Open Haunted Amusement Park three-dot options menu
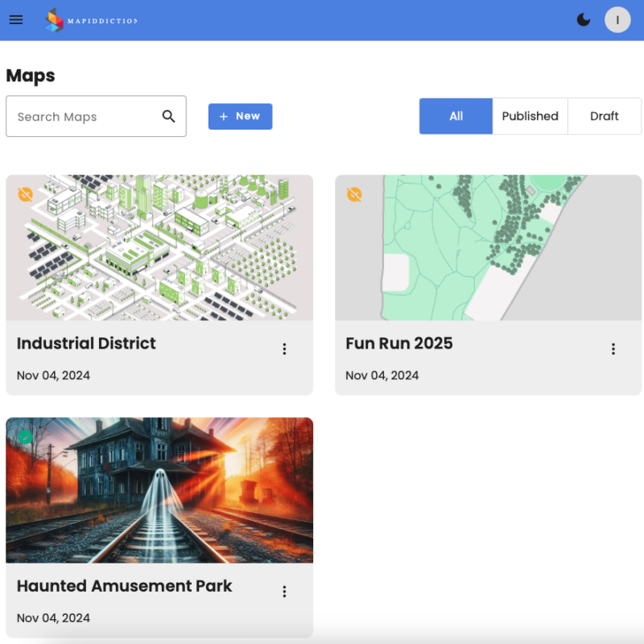 (284, 591)
